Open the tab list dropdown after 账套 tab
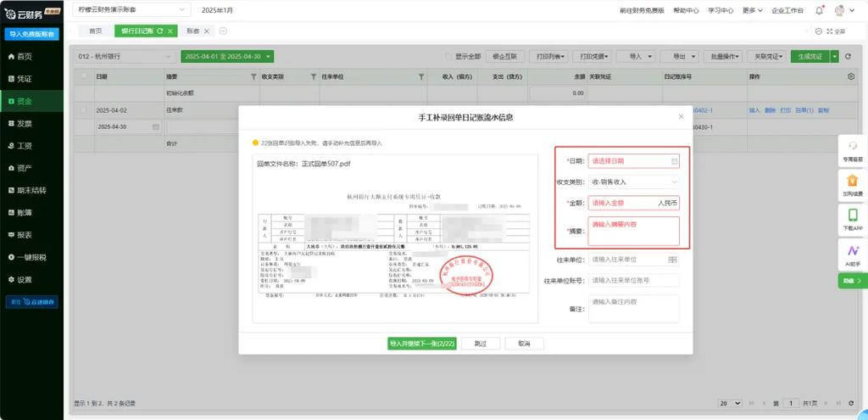Screen dimensions: 868x420 (223, 31)
